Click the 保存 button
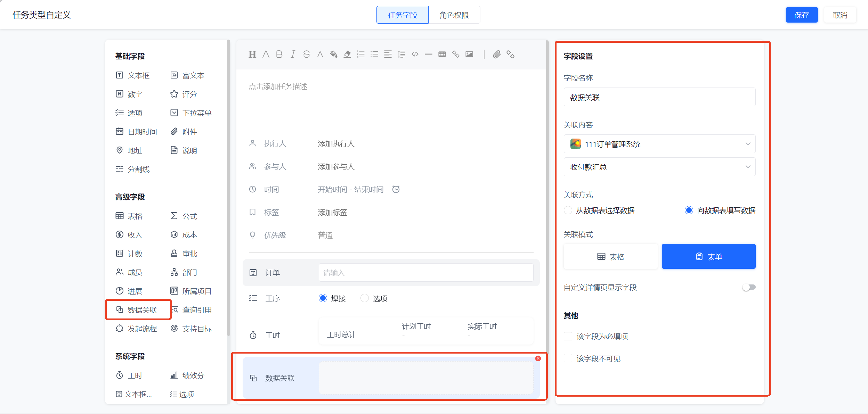 802,15
